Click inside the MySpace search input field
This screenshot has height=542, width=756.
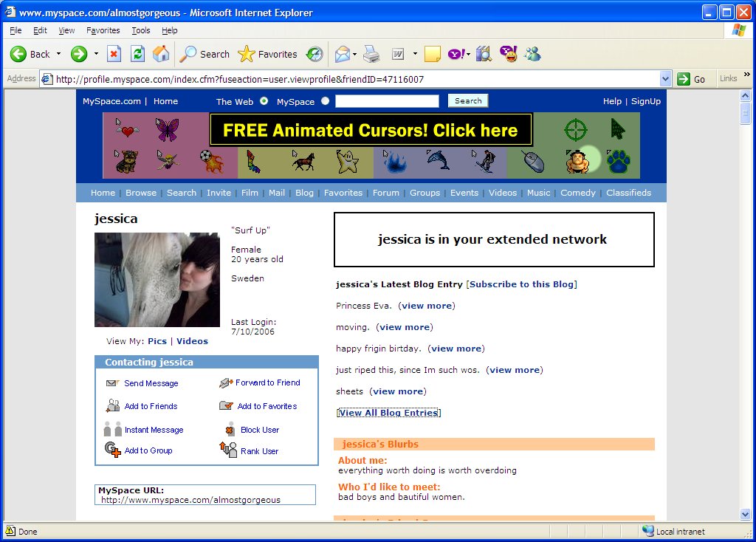click(387, 100)
